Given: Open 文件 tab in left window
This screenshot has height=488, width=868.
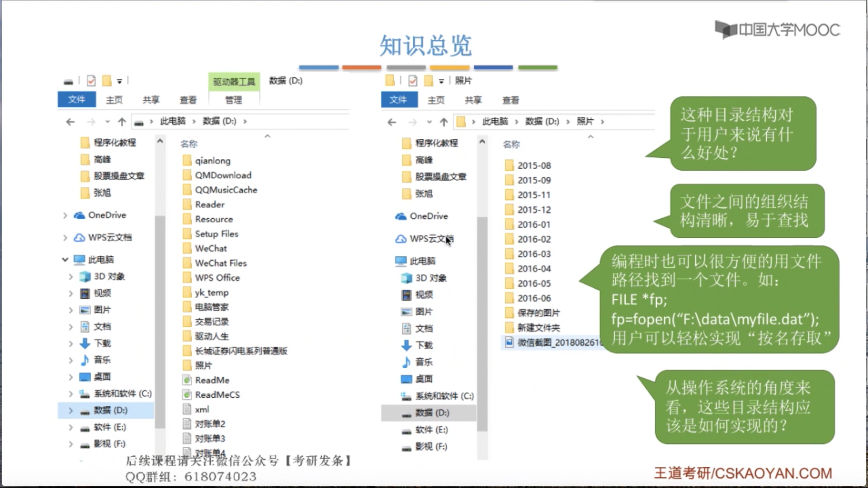Looking at the screenshot, I should click(77, 99).
